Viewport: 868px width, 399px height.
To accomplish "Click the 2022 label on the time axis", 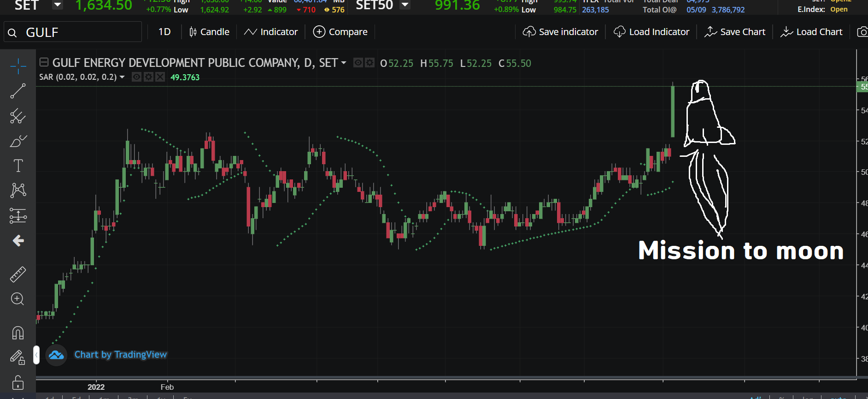I will (96, 387).
